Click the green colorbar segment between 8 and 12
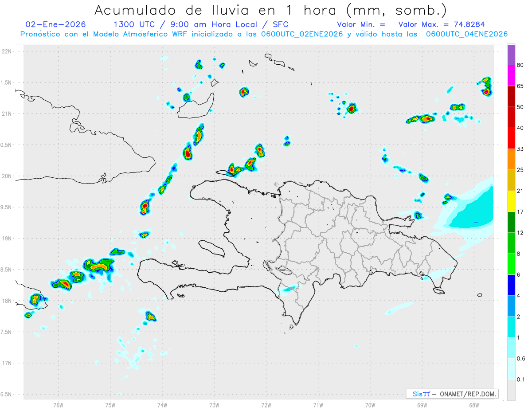The width and height of the screenshot is (532, 411). pos(511,243)
